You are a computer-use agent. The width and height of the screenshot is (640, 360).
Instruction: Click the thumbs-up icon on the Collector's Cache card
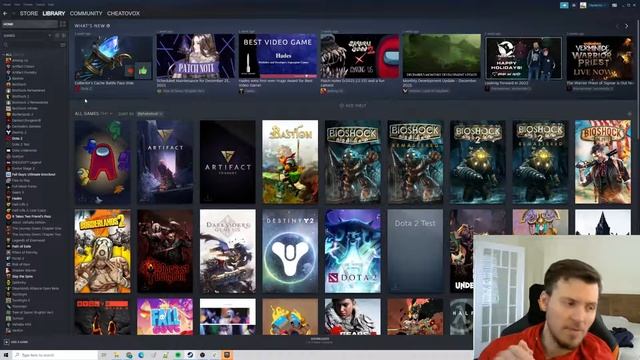[142, 71]
